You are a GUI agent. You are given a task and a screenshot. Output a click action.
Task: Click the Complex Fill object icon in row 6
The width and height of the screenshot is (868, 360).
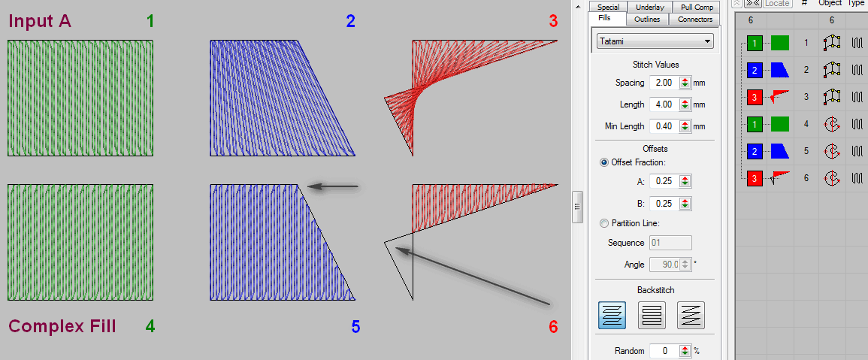click(831, 178)
